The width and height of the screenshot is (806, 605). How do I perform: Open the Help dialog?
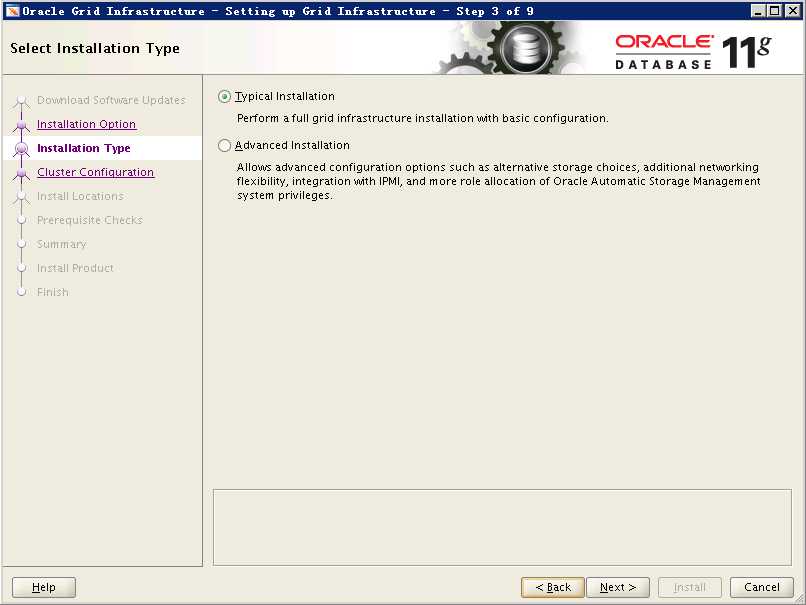click(x=44, y=587)
